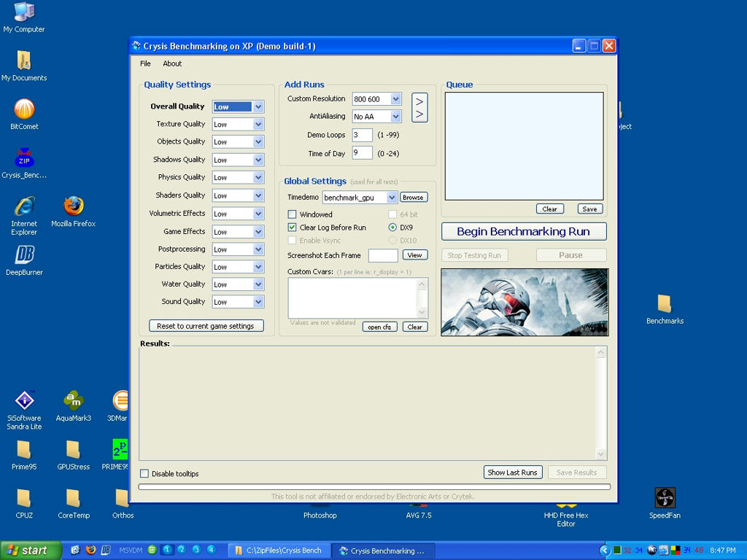This screenshot has width=747, height=560.
Task: Launch SiSoftware Sandra Lite shortcut
Action: point(24,410)
